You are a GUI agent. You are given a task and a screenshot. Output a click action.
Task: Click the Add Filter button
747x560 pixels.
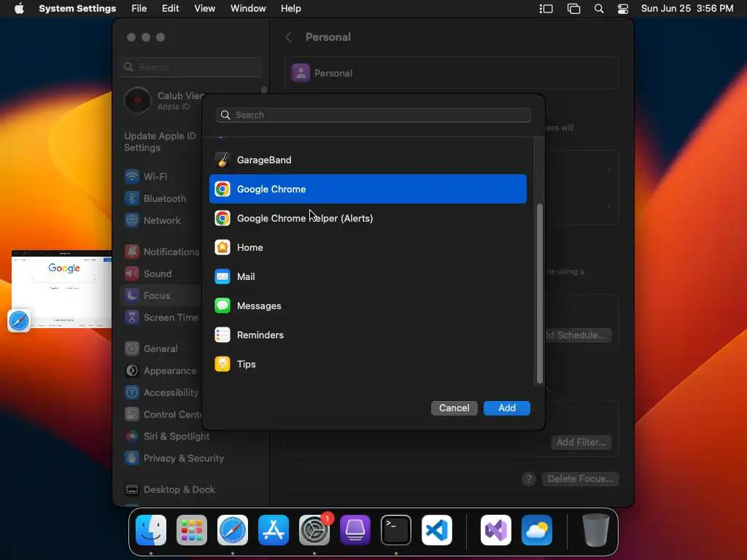point(581,443)
